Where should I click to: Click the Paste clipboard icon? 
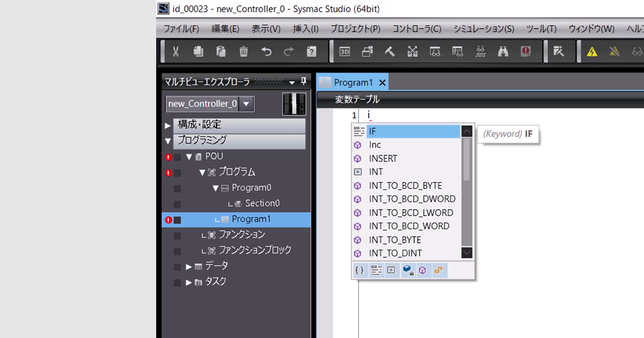click(x=221, y=52)
